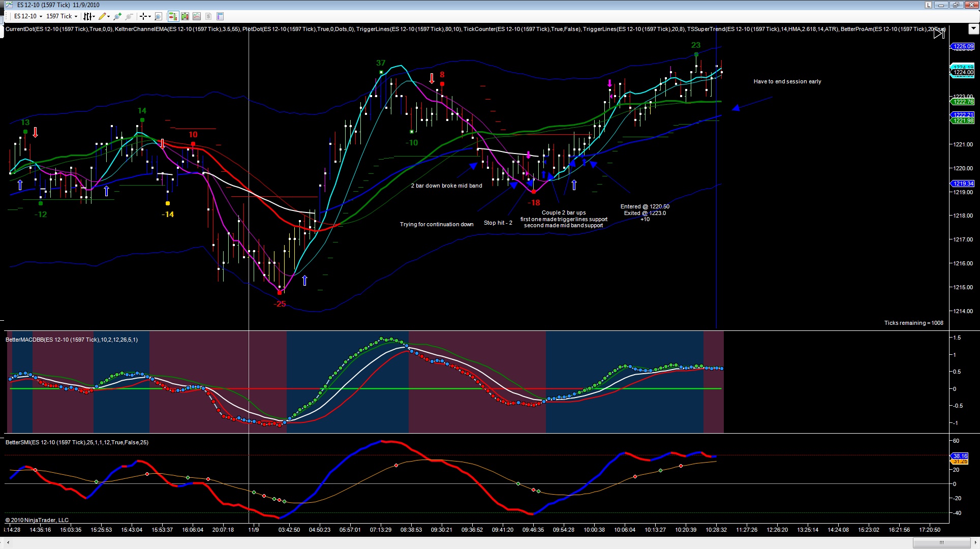Open the Data Series candlestick icon

point(185,16)
